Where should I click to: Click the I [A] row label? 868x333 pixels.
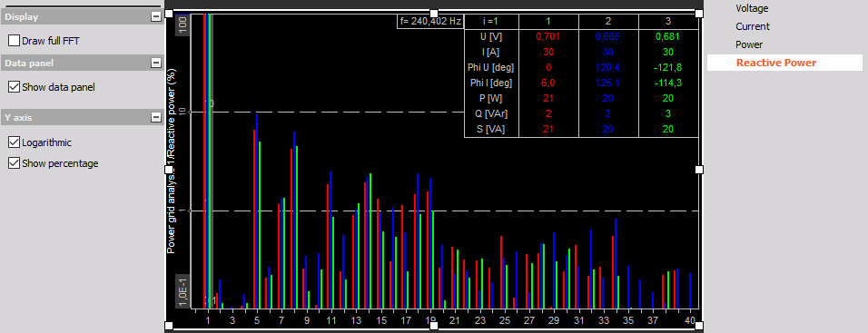(491, 53)
